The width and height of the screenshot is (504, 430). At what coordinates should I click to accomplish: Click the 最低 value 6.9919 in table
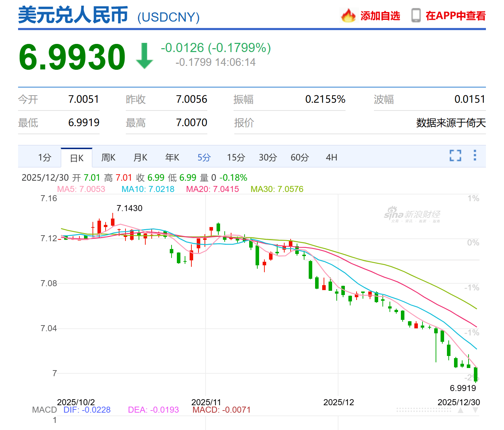pos(84,123)
